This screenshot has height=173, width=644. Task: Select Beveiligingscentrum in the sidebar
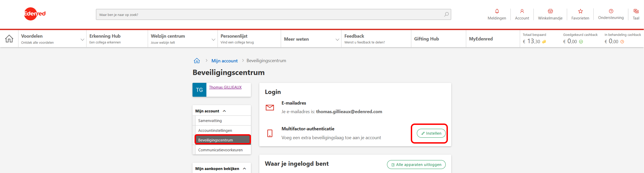point(223,140)
